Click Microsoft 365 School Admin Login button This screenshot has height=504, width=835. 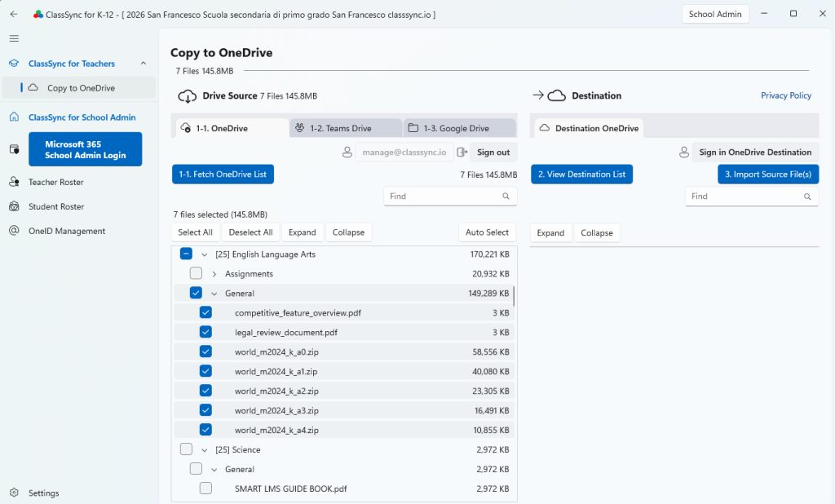(85, 149)
